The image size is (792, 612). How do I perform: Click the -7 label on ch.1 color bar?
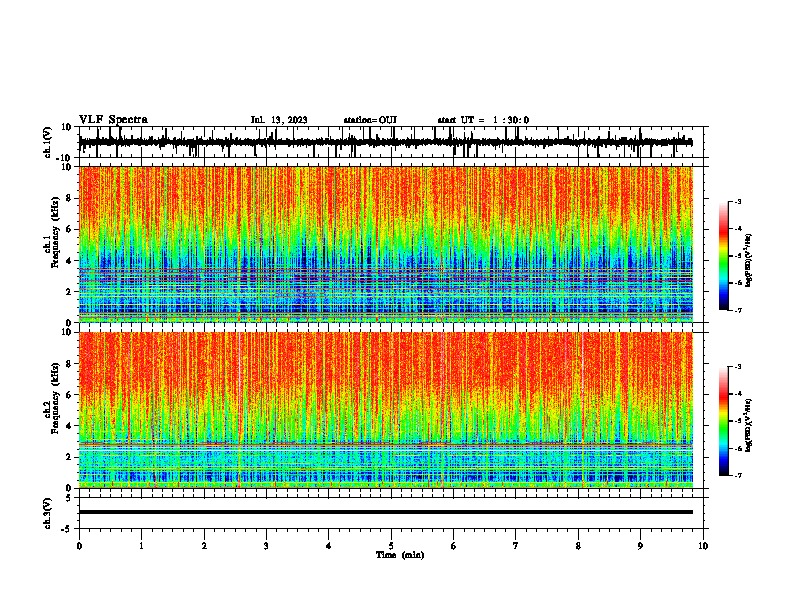[x=737, y=310]
